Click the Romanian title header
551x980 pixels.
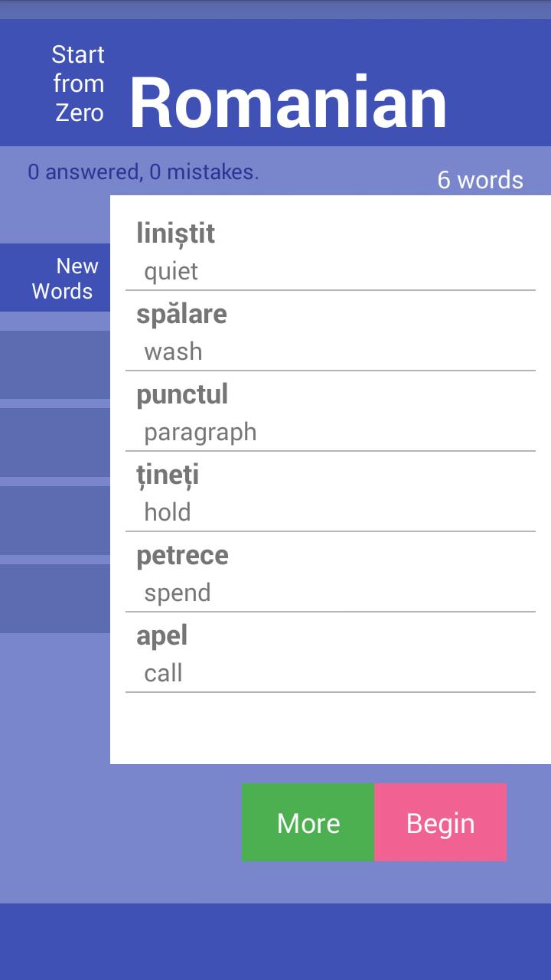pyautogui.click(x=289, y=103)
